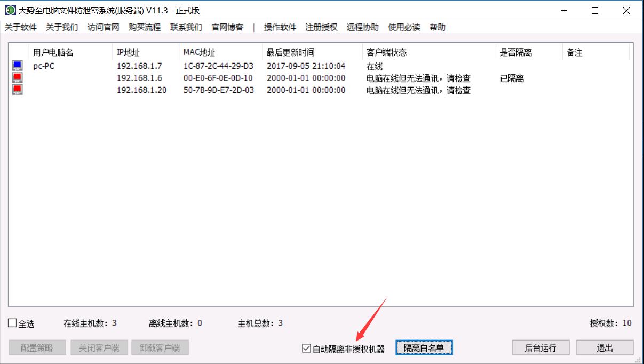
Task: Click the 主机总数 status label
Action: coord(260,323)
